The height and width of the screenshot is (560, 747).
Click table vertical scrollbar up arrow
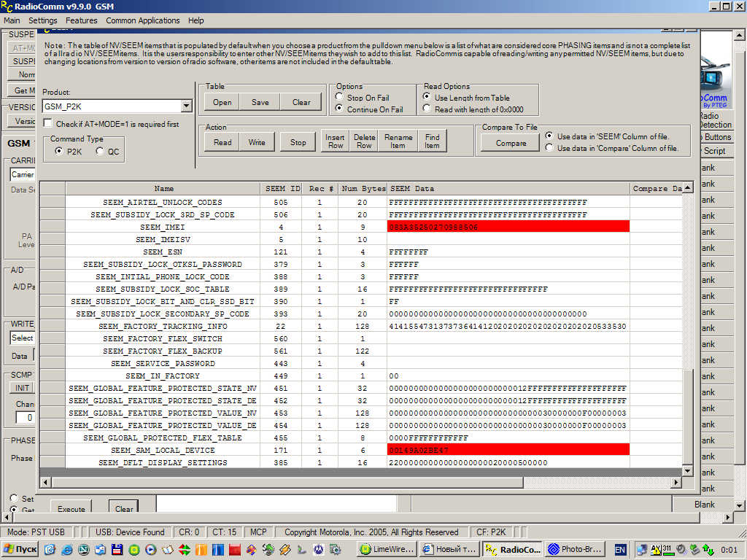[x=687, y=187]
